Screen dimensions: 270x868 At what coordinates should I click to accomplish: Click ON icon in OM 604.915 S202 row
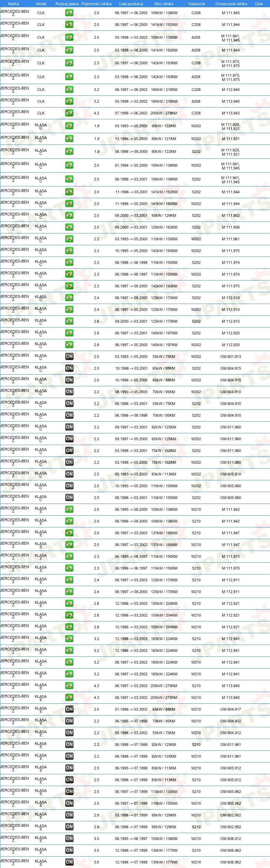pos(69,368)
